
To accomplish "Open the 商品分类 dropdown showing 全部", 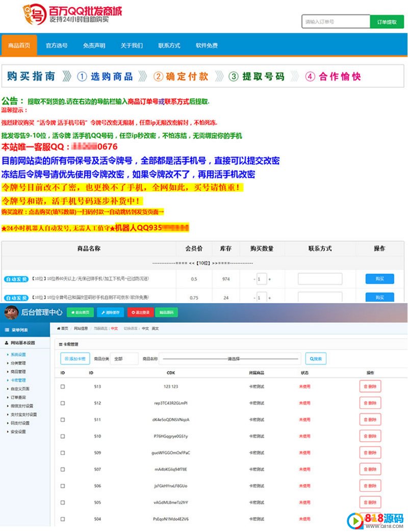I will 124,358.
